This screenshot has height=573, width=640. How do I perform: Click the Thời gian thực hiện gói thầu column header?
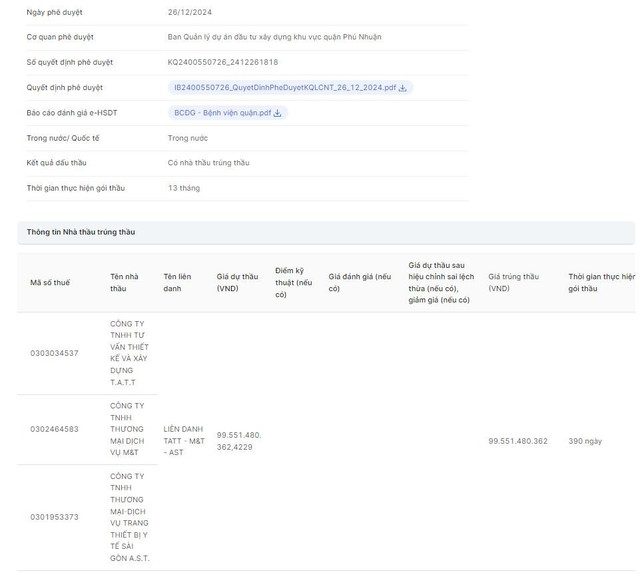[601, 282]
